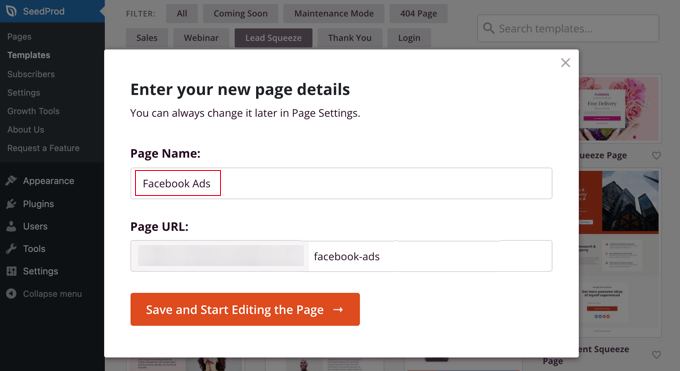This screenshot has width=680, height=371.
Task: Open About Us submenu item
Action: (x=26, y=129)
